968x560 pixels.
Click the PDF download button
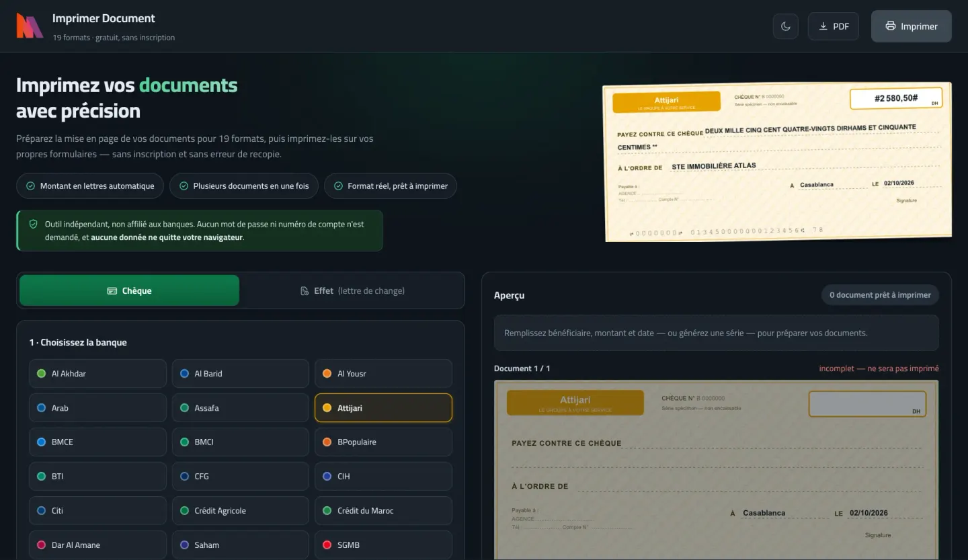[834, 26]
